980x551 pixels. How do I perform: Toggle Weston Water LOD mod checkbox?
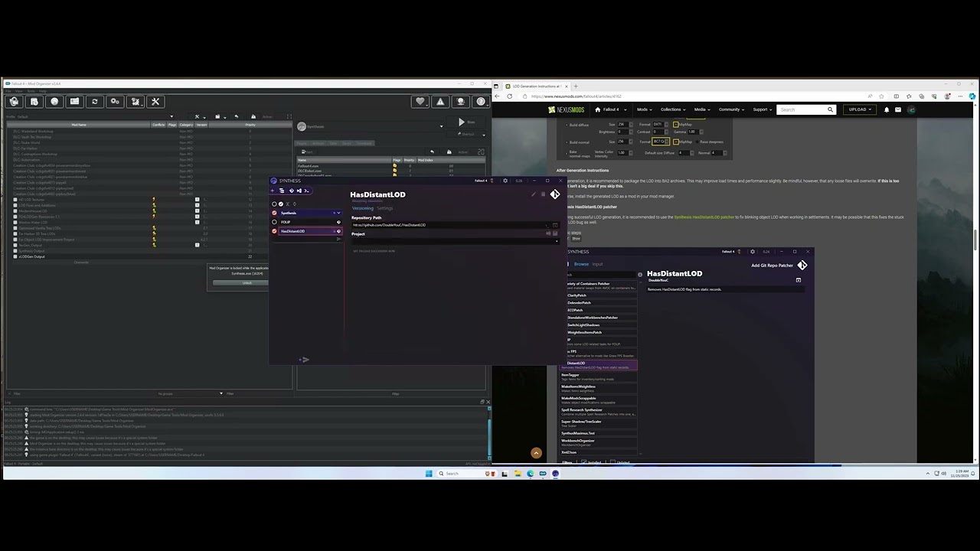pyautogui.click(x=15, y=223)
